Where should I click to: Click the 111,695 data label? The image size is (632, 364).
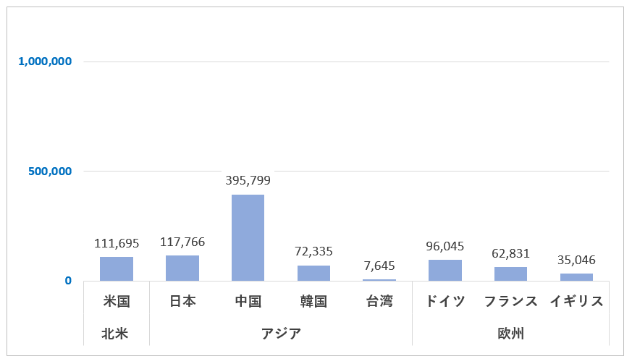pos(117,243)
